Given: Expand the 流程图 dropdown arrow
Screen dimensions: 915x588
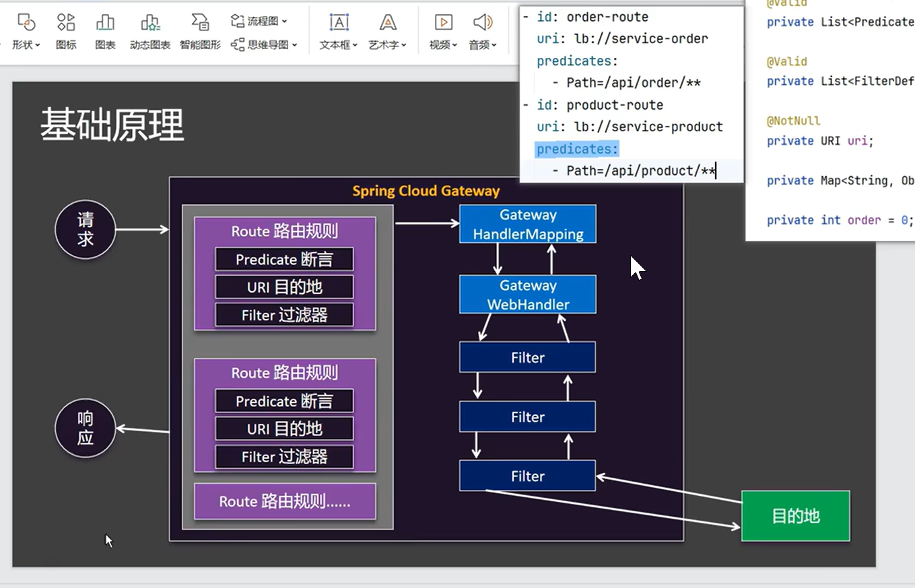Looking at the screenshot, I should (284, 22).
